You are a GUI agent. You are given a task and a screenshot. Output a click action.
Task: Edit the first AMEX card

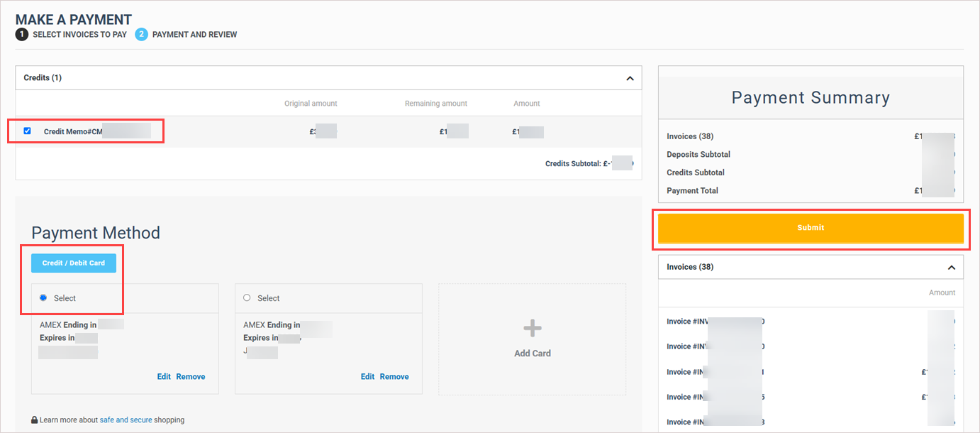(164, 377)
